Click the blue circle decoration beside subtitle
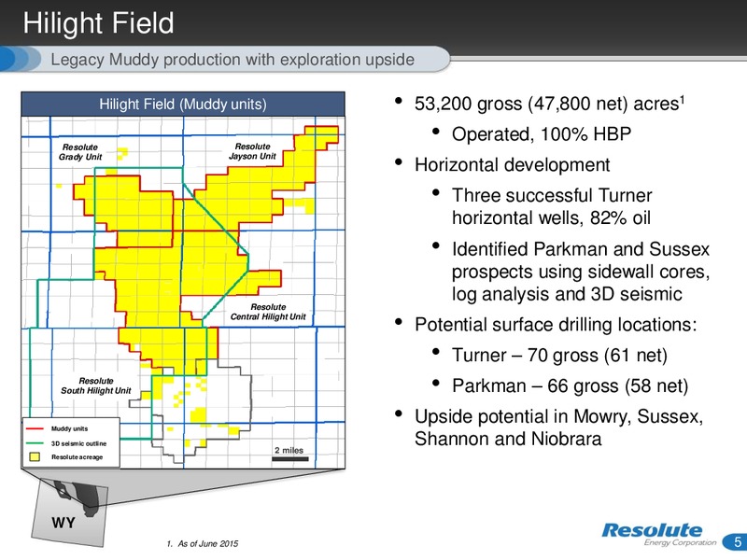The width and height of the screenshot is (747, 560). point(20,59)
